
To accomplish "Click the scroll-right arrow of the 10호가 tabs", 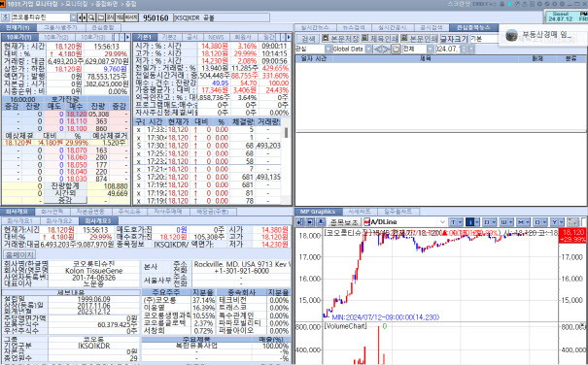I will click(x=127, y=37).
